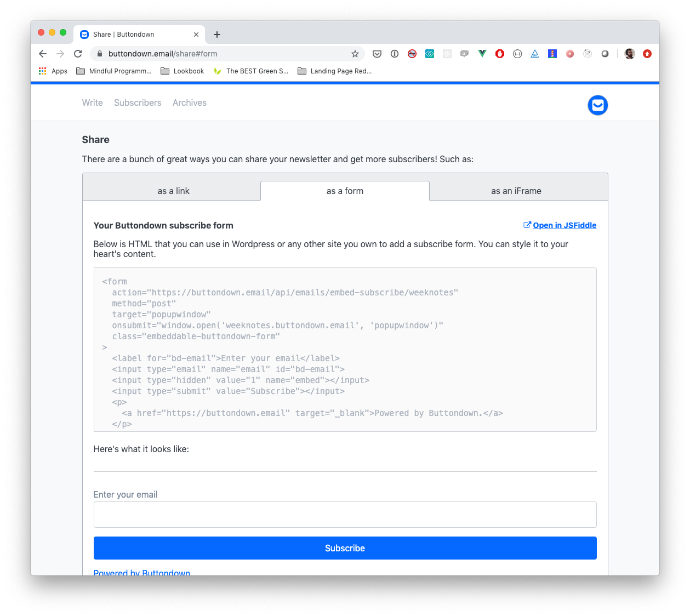Open a new browser tab
The image size is (690, 616).
click(x=217, y=35)
